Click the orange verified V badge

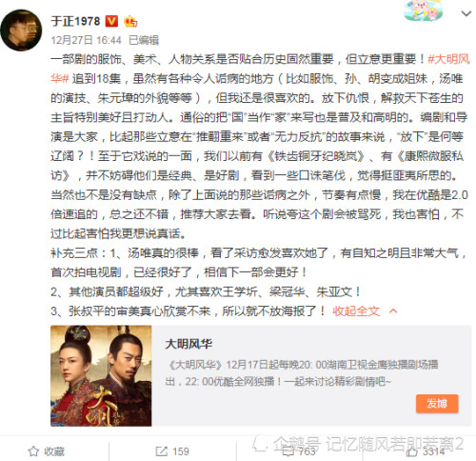(111, 21)
